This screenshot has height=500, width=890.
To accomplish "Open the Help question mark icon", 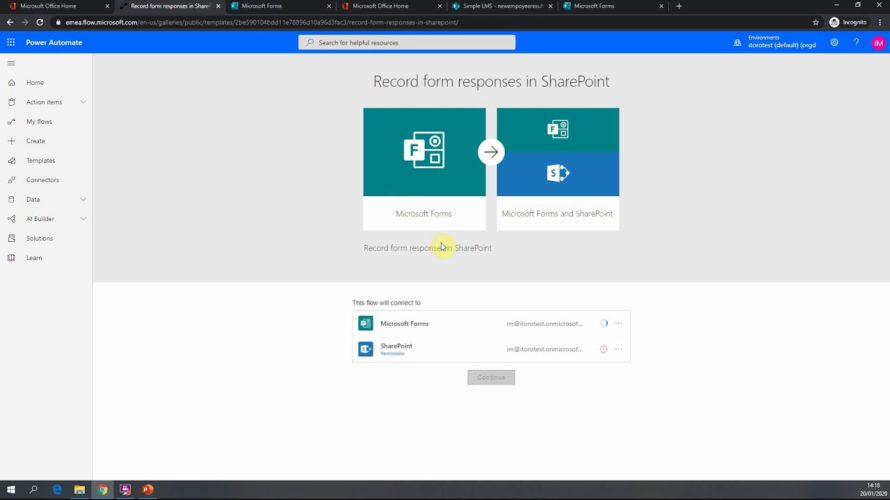I will (856, 43).
